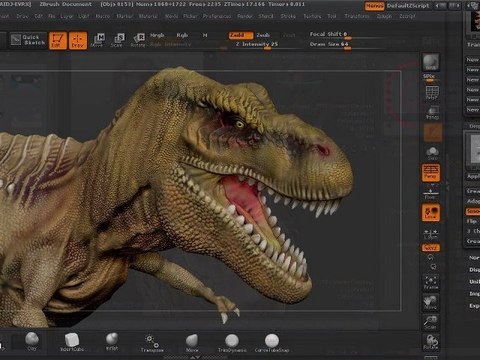Enable the Mrgb mode button
Image resolution: width=480 pixels, height=360 pixels.
157,35
